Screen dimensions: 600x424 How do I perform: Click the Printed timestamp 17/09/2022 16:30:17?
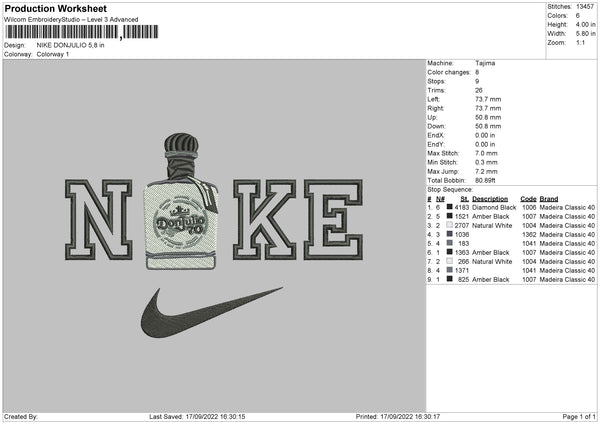(410, 417)
